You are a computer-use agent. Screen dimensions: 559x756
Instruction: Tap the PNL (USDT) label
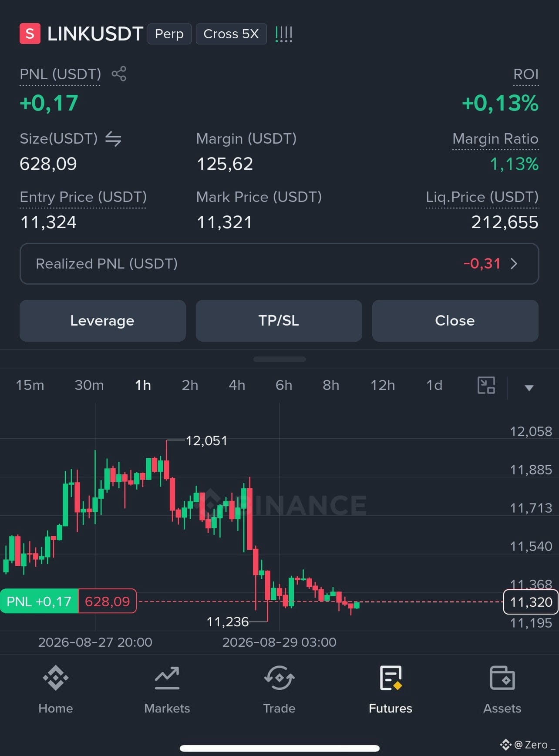point(61,74)
